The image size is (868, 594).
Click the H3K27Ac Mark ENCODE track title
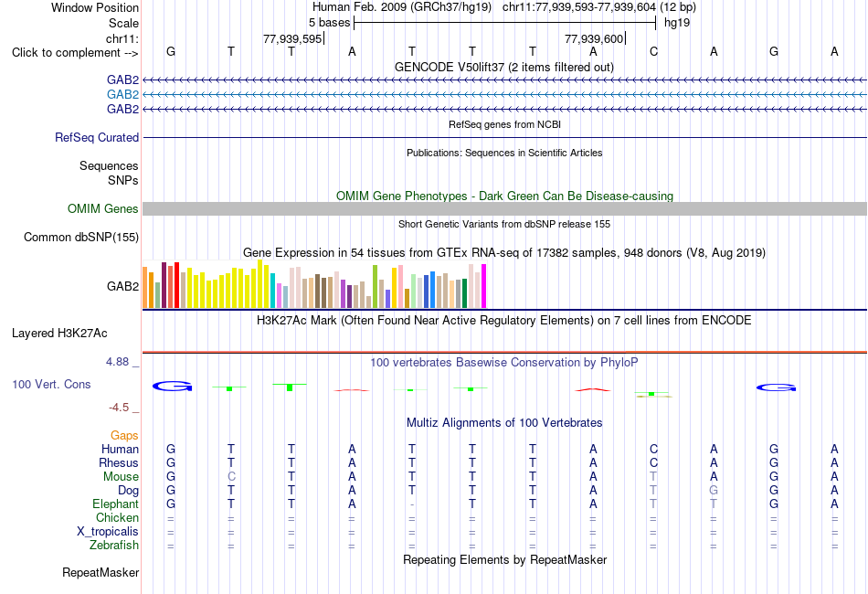point(504,321)
